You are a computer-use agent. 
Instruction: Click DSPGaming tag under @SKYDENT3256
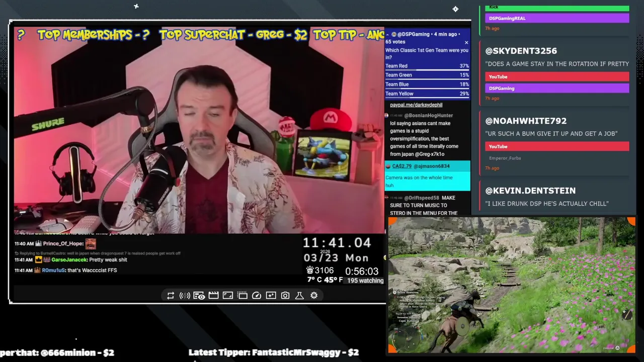pos(557,88)
